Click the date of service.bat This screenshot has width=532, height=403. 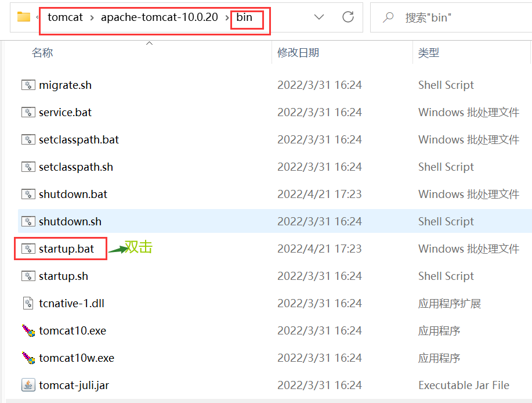point(320,112)
